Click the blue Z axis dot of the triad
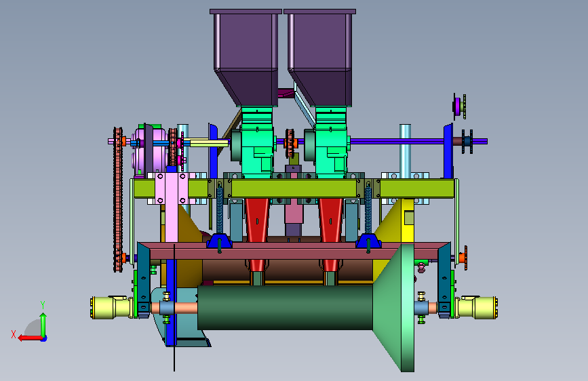The width and height of the screenshot is (588, 381). point(44,339)
